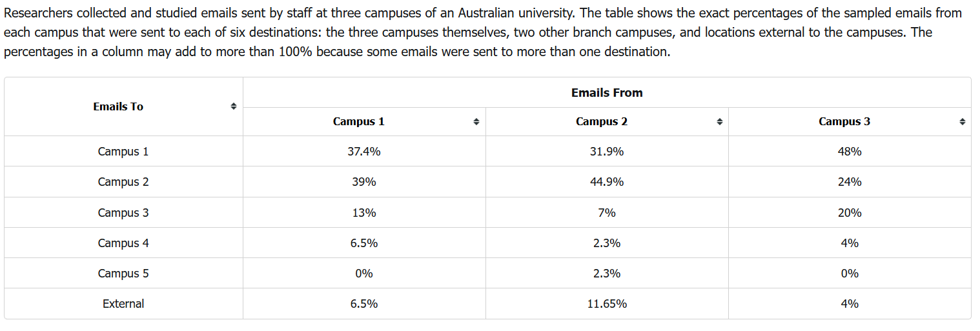Screen dimensions: 980x331
Task: Select the Campus 3 column header
Action: pos(844,121)
